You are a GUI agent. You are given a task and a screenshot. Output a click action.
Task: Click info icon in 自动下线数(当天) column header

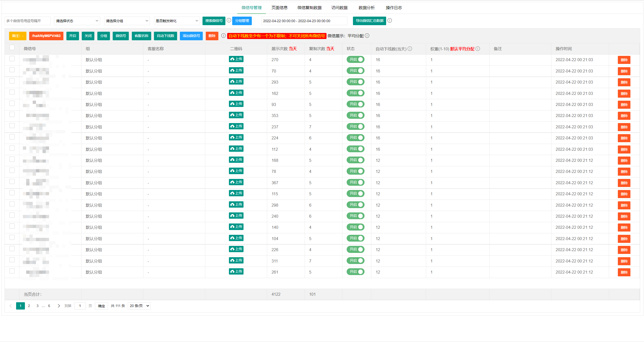tap(410, 49)
